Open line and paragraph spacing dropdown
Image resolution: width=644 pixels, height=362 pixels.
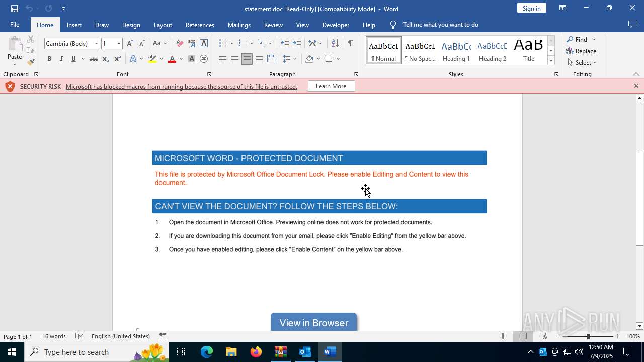(x=290, y=59)
